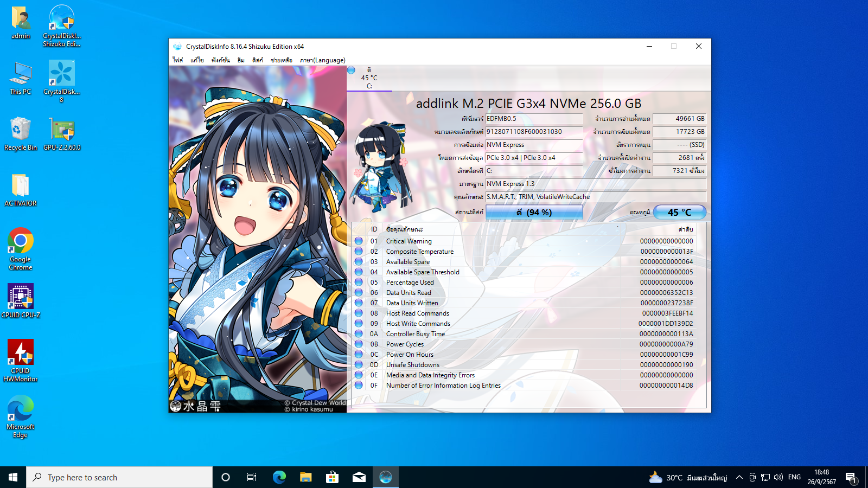This screenshot has height=488, width=868.
Task: Select the C: drive tab showing 45 °C
Action: click(369, 79)
